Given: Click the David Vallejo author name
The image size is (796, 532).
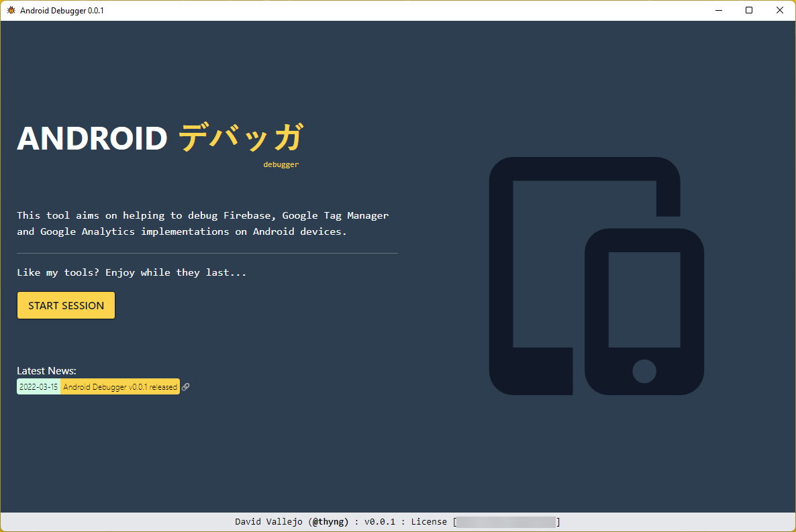Looking at the screenshot, I should pos(268,522).
